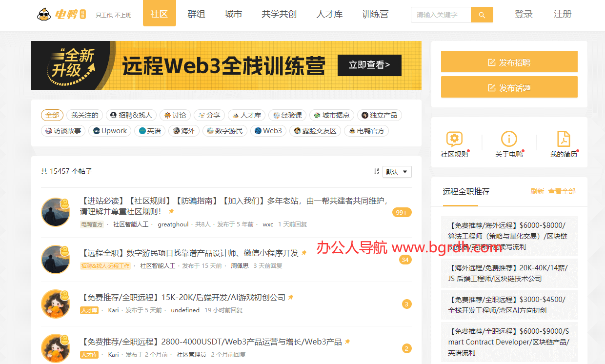Click Kari's avatar on 后端开发 post
The width and height of the screenshot is (605, 364).
(55, 304)
